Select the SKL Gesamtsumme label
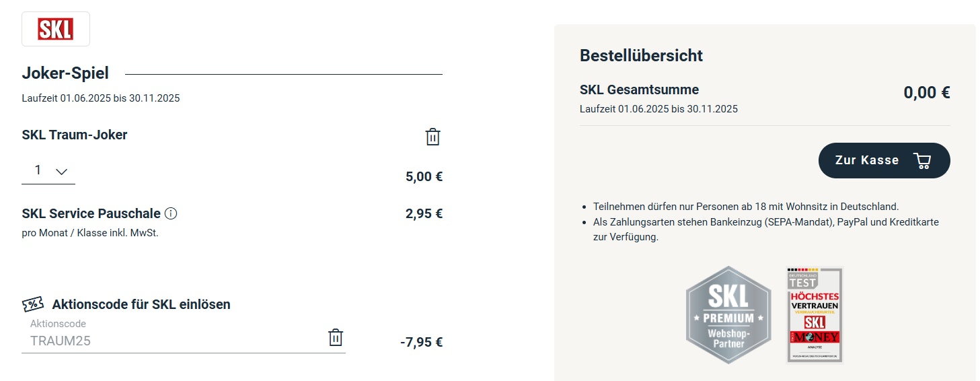980x381 pixels. coord(639,90)
